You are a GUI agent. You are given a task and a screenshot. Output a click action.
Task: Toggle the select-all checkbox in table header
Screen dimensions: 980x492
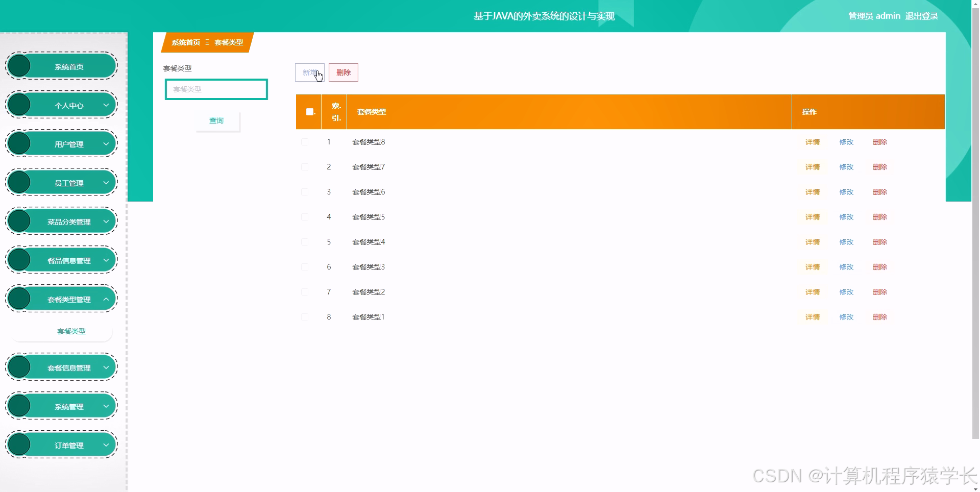point(309,112)
